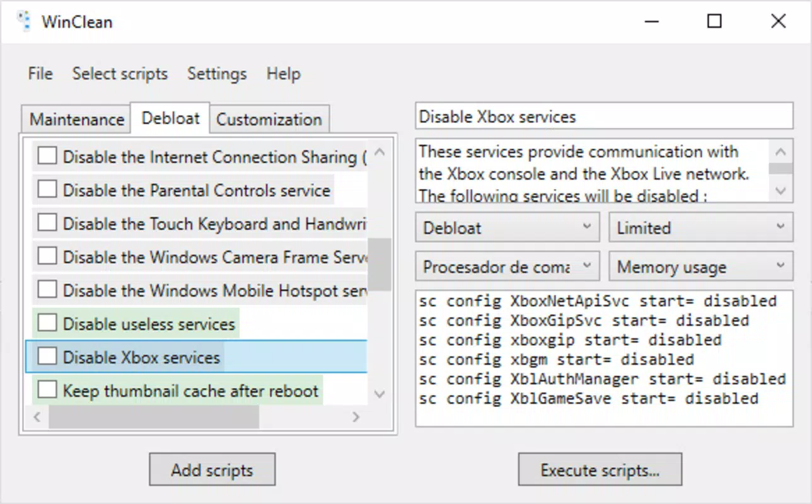Click the script list horizontal scrollbar thumb
This screenshot has width=812, height=504.
(x=154, y=417)
